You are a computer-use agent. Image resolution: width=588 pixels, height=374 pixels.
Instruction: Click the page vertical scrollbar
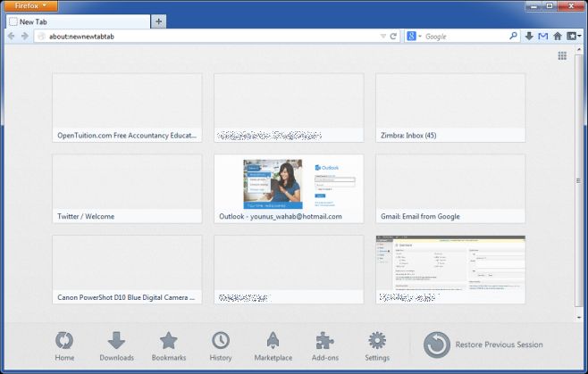pos(579,180)
